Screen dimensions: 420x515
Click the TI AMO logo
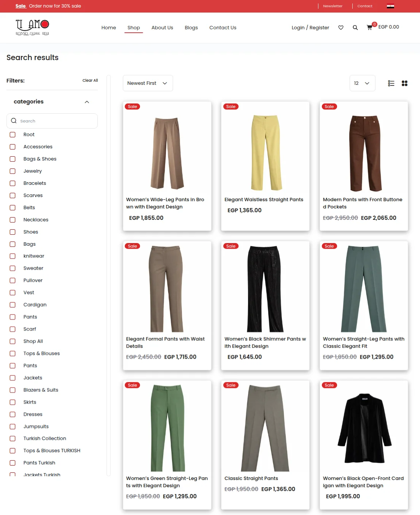(x=32, y=27)
